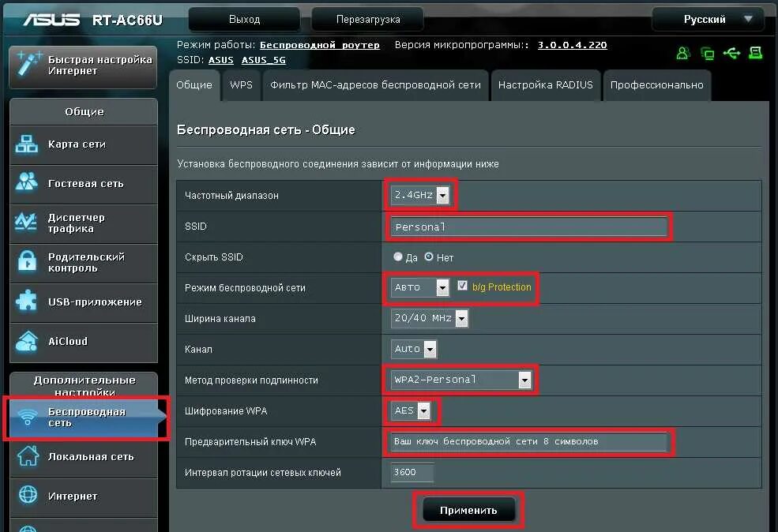This screenshot has height=532, width=778.
Task: Click 'Быстрая настройка Интернет' button
Action: (x=84, y=67)
